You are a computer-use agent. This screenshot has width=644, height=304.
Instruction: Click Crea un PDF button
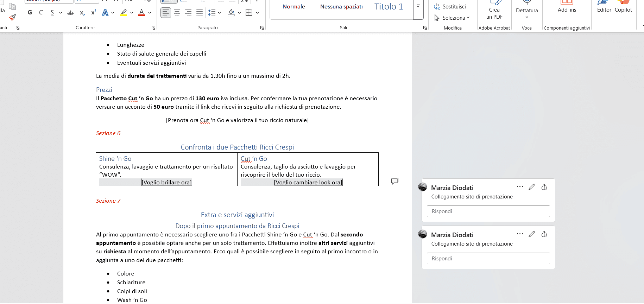click(494, 11)
